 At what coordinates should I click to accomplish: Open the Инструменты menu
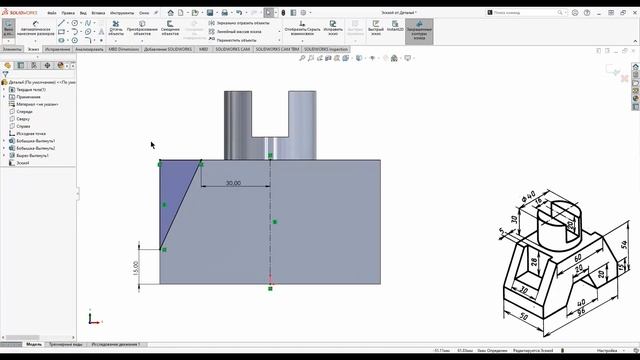coord(122,13)
